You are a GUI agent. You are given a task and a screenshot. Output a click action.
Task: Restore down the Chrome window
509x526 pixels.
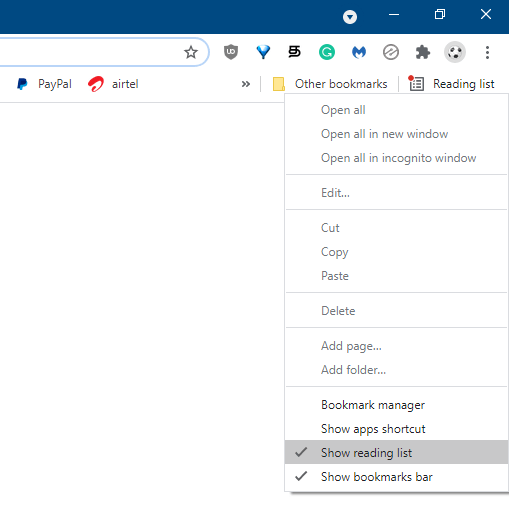tap(440, 14)
